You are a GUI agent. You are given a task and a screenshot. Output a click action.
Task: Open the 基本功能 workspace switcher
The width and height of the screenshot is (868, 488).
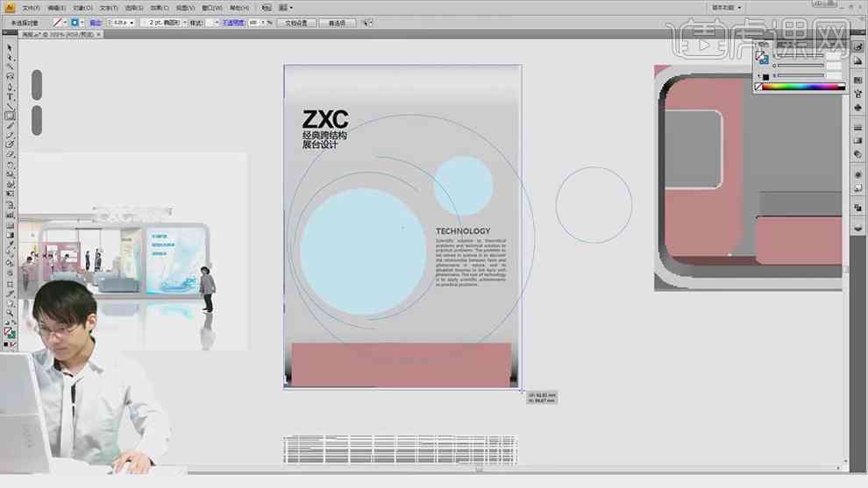coord(726,8)
